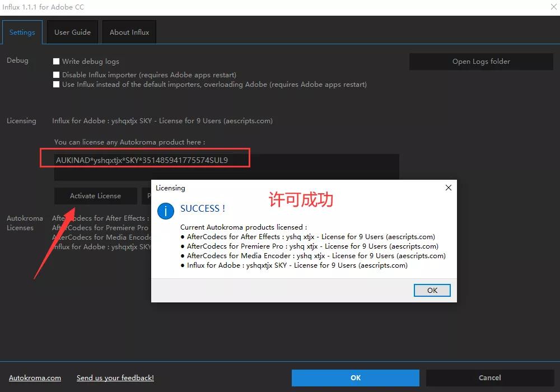
Task: Select the SUCCESS ! heading text
Action: [203, 208]
